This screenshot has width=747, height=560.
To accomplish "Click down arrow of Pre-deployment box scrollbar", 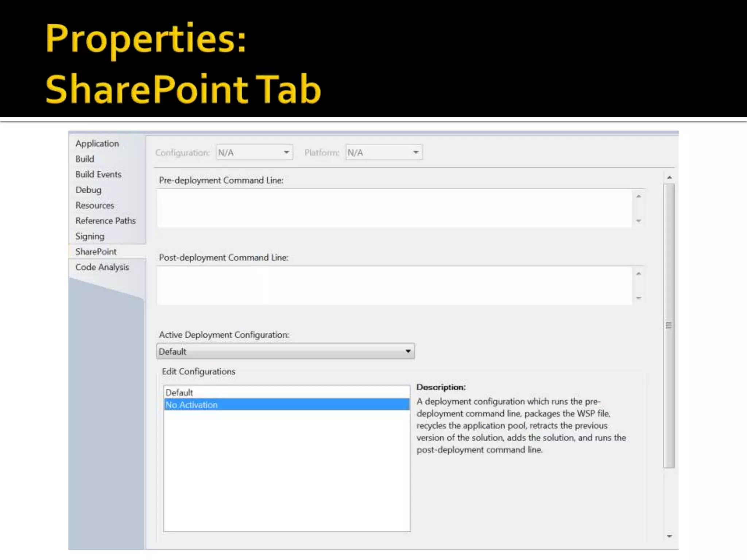I will (639, 221).
